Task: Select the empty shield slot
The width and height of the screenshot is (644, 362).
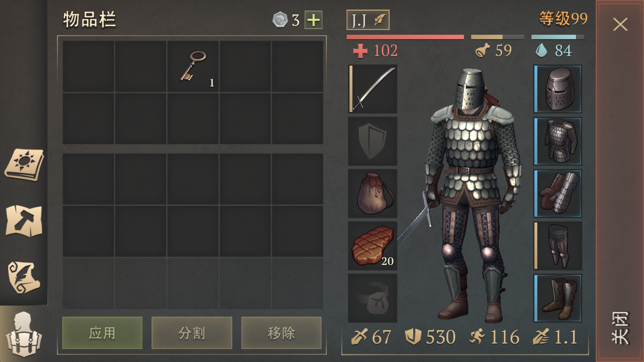Action: tap(373, 141)
